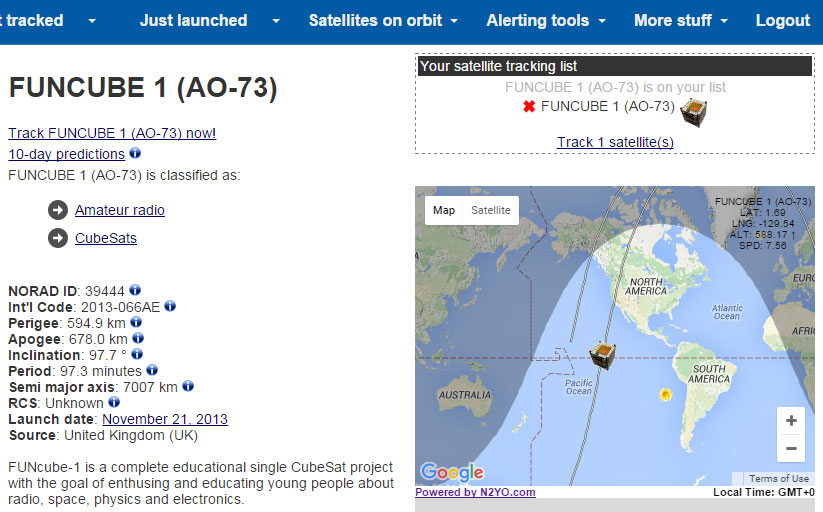The height and width of the screenshot is (512, 823).
Task: Click info icon beside Int'l Code
Action: [x=170, y=307]
